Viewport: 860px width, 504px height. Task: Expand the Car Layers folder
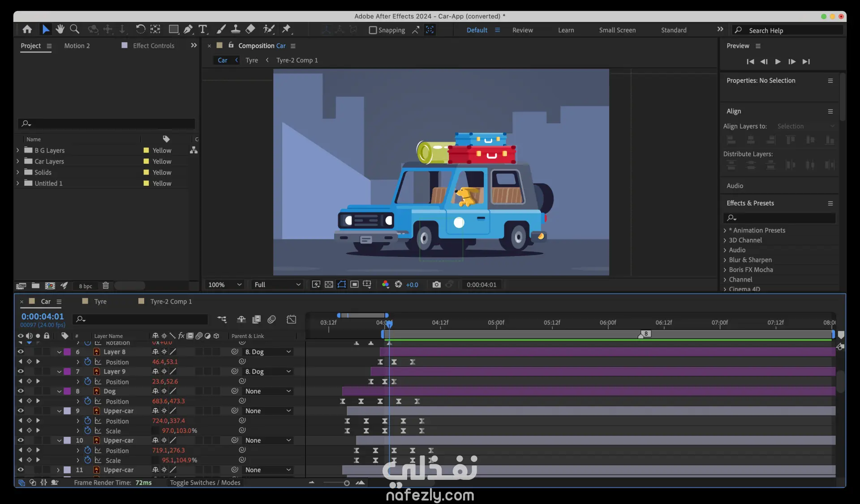point(18,161)
